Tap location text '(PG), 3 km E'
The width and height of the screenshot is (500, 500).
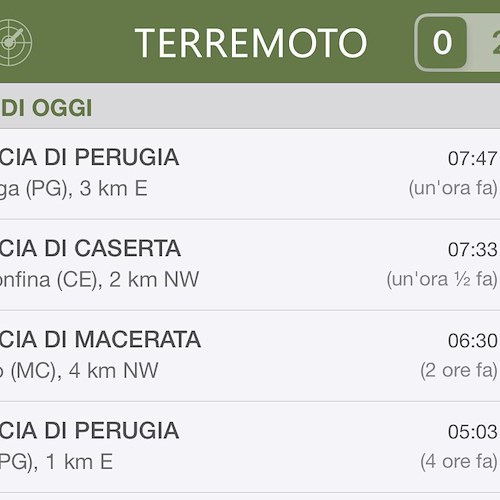click(87, 189)
